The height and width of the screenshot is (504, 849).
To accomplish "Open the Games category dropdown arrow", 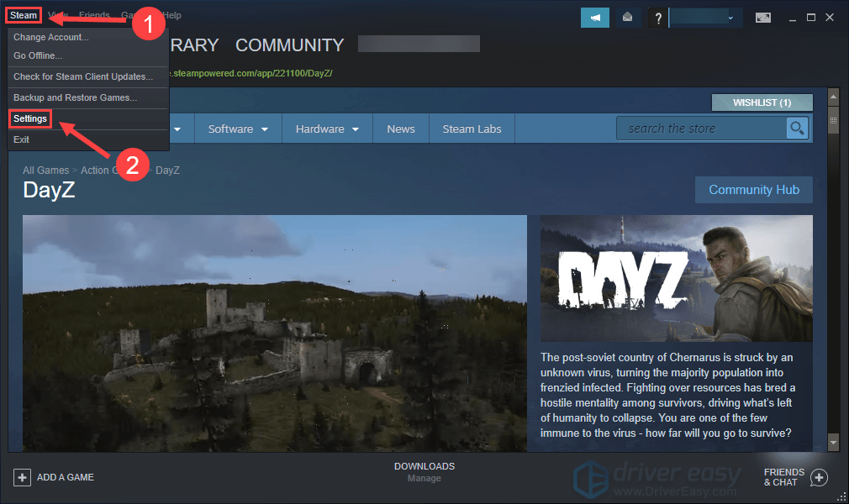I will tap(177, 129).
